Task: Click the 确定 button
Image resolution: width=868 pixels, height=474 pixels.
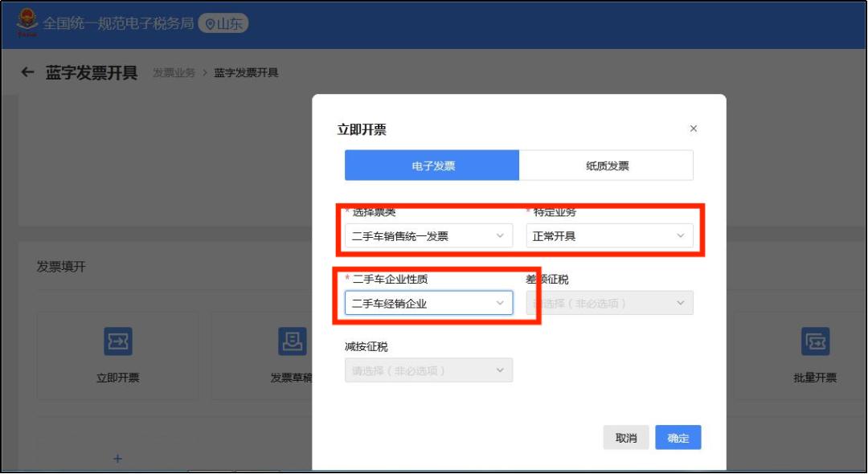Action: tap(678, 438)
